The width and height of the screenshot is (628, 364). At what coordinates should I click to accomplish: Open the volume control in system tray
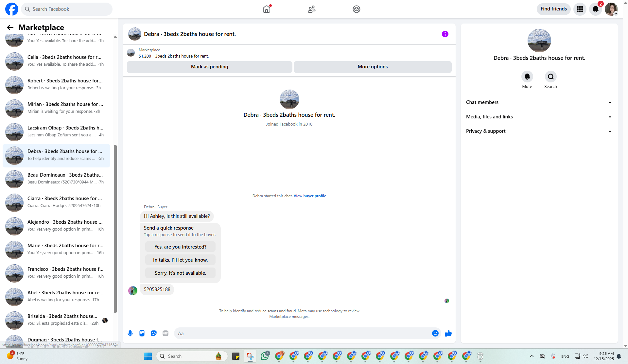tap(585, 356)
